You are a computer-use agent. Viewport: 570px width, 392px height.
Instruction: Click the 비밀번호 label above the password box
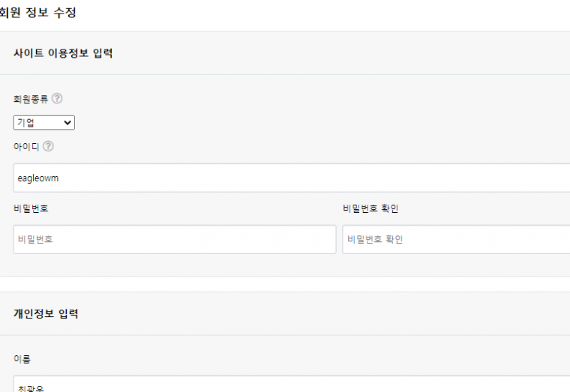[31, 208]
